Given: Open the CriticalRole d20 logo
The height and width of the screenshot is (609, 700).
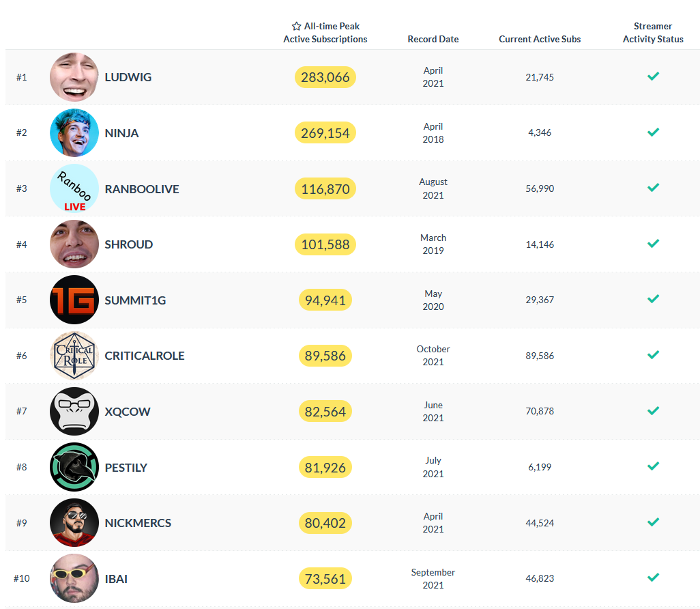Looking at the screenshot, I should [x=74, y=355].
